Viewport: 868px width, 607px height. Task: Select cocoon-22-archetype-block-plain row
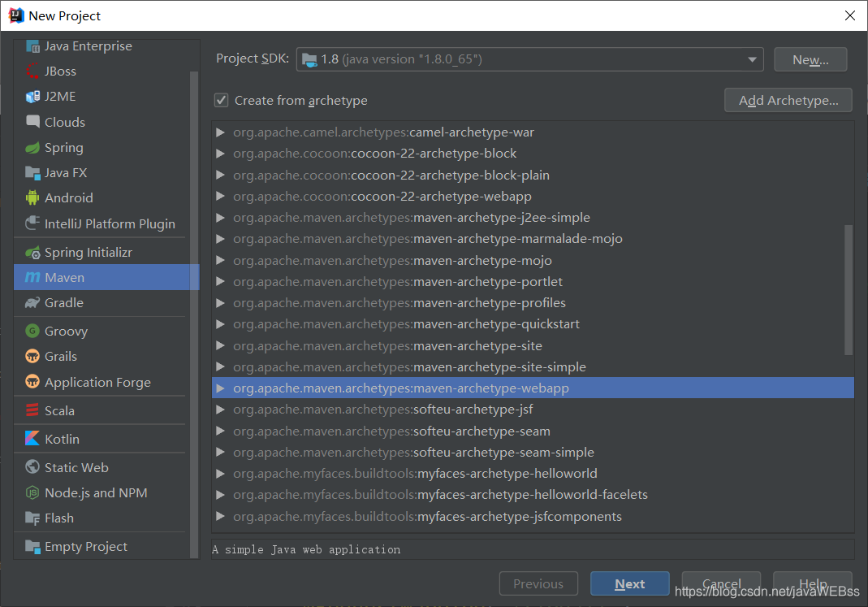pyautogui.click(x=533, y=175)
